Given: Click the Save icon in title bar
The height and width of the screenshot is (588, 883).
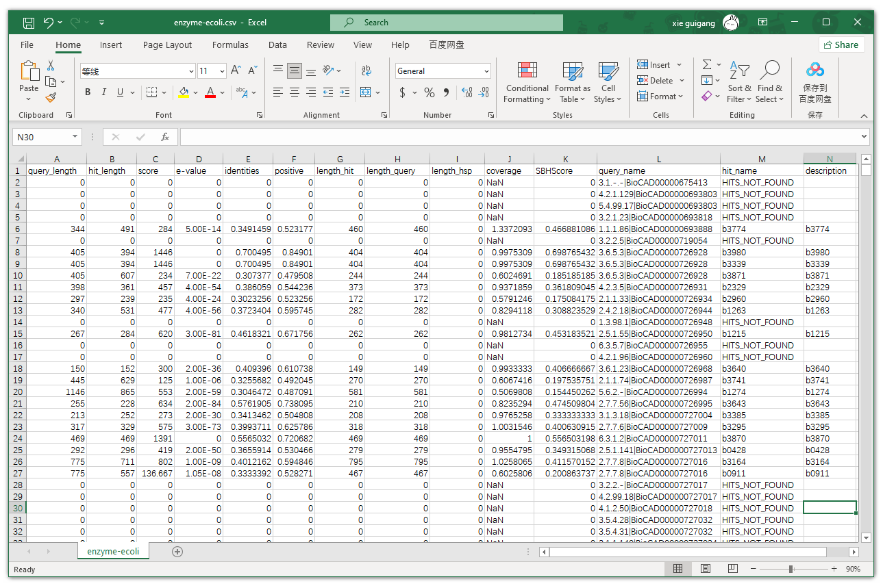Looking at the screenshot, I should 29,23.
